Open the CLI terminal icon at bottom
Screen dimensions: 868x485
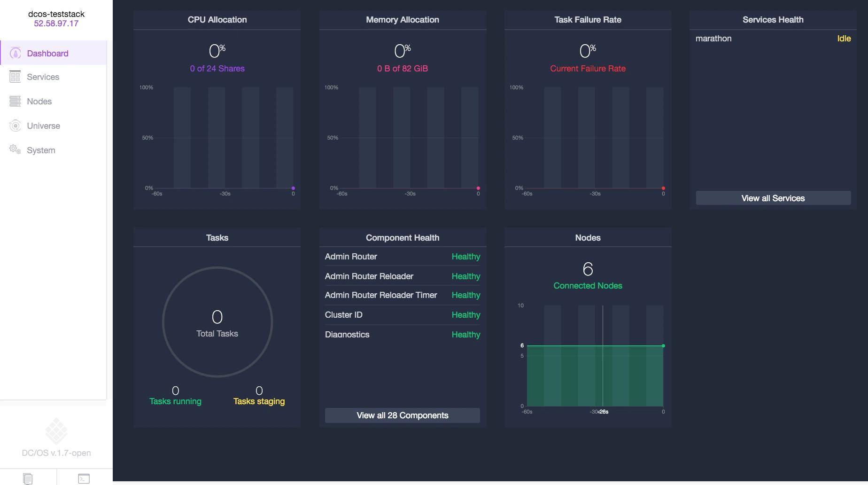(x=84, y=478)
